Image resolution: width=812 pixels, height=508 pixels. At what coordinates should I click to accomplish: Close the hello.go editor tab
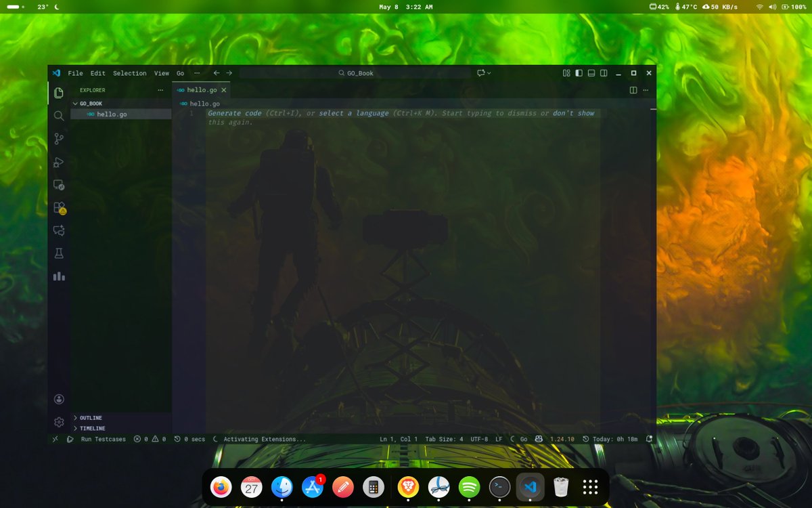pyautogui.click(x=224, y=89)
